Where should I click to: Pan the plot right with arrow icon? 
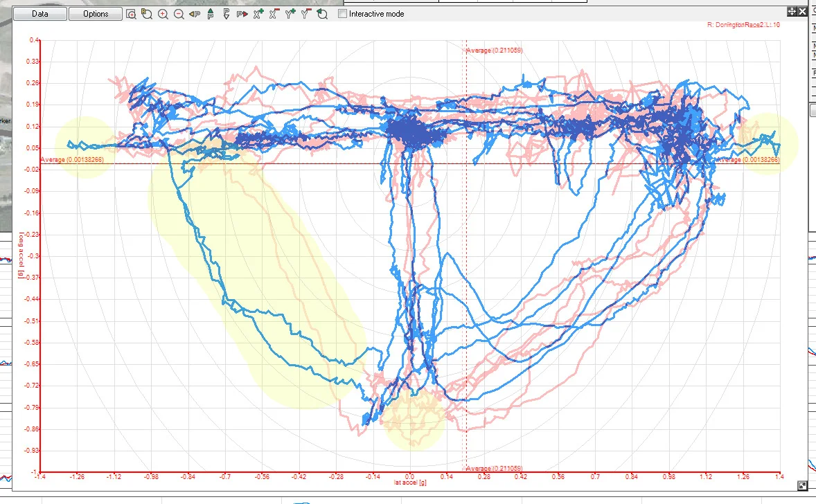[242, 14]
